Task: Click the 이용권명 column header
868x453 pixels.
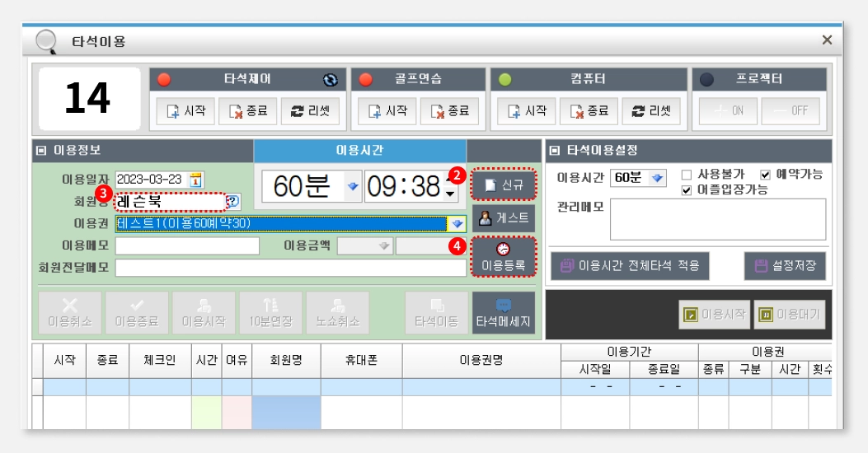Action: tap(481, 361)
